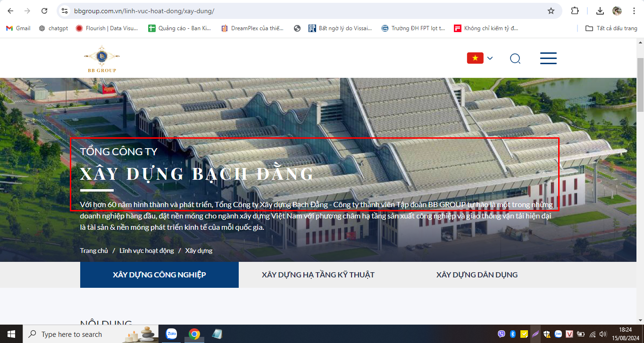The height and width of the screenshot is (343, 644).
Task: Open the volume speaker icon
Action: click(604, 334)
